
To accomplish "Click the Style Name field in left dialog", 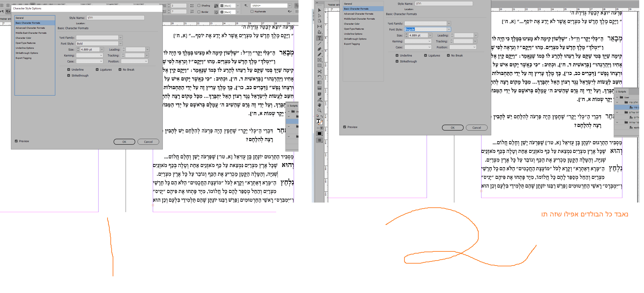I will click(115, 18).
